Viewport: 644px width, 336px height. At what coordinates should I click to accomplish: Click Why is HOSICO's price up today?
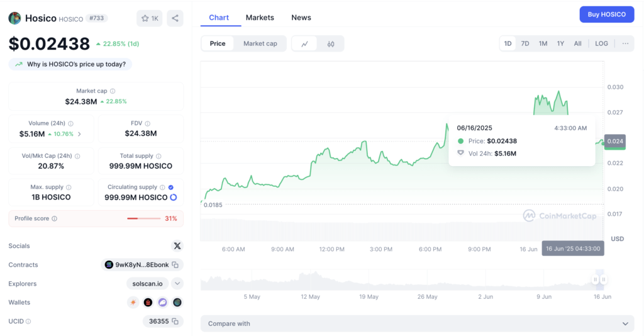(x=70, y=64)
